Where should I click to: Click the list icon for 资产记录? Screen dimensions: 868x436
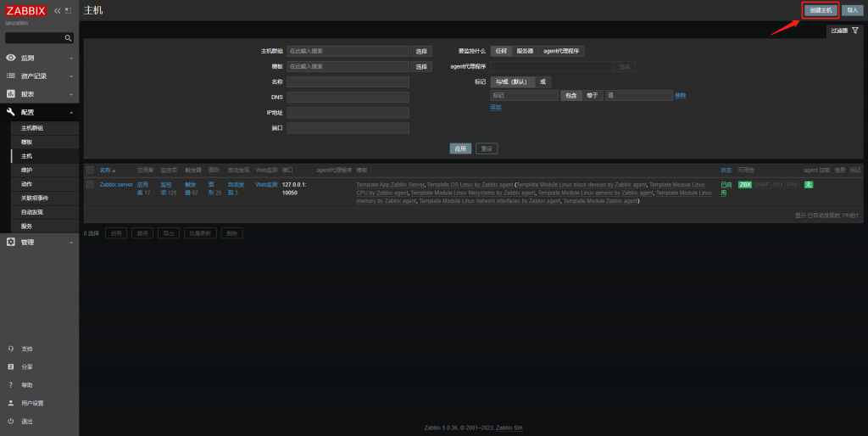click(x=10, y=75)
